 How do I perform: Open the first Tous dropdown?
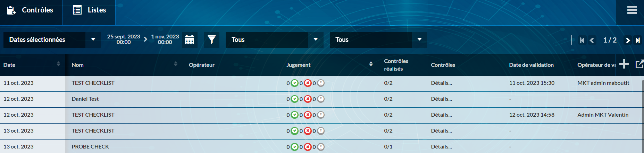274,40
